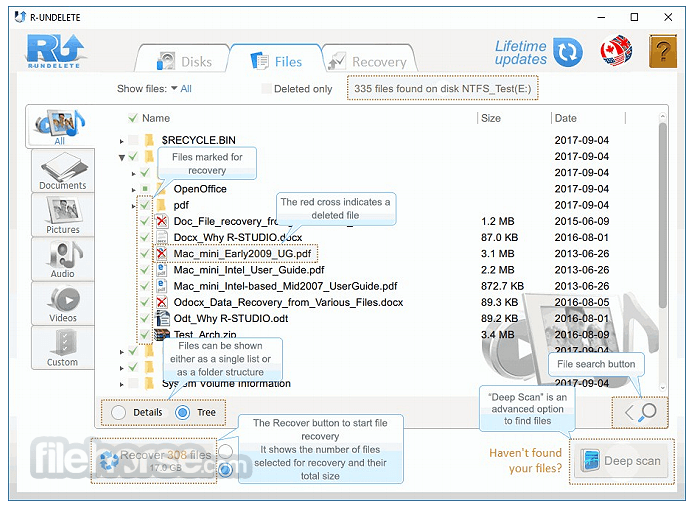Open the Recovery tab
The width and height of the screenshot is (691, 509).
point(368,61)
